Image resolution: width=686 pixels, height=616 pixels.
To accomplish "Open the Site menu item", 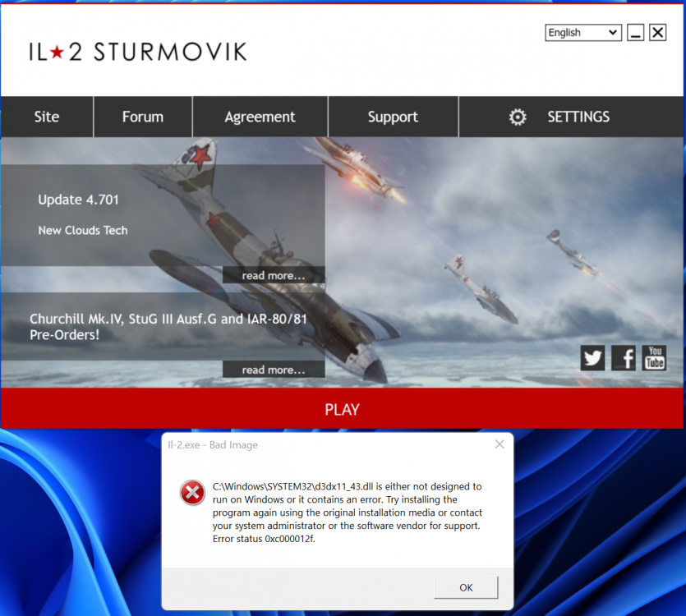I will pyautogui.click(x=47, y=117).
